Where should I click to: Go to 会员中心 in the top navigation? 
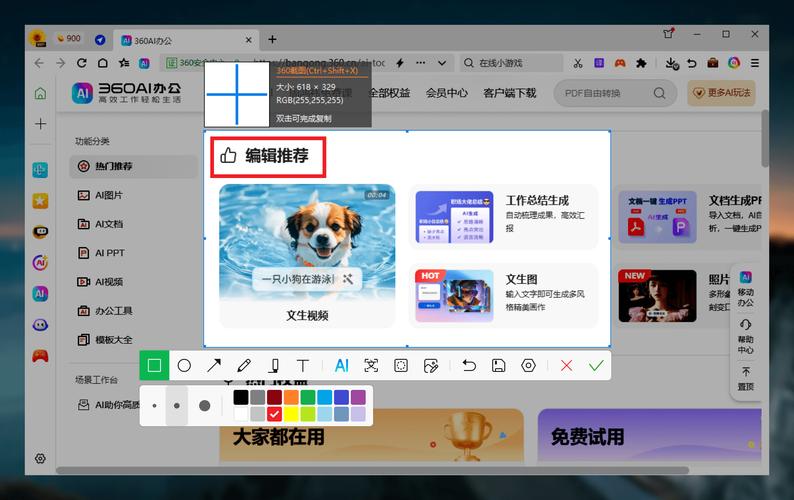coord(447,93)
